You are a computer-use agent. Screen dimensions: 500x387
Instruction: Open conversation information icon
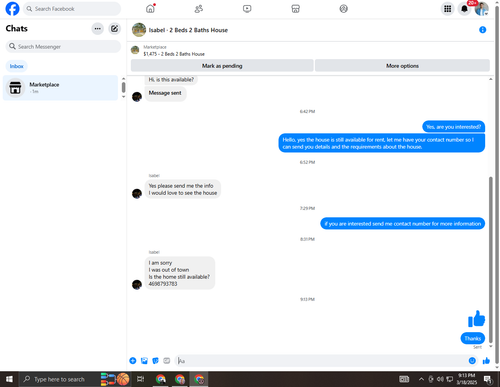coord(482,30)
